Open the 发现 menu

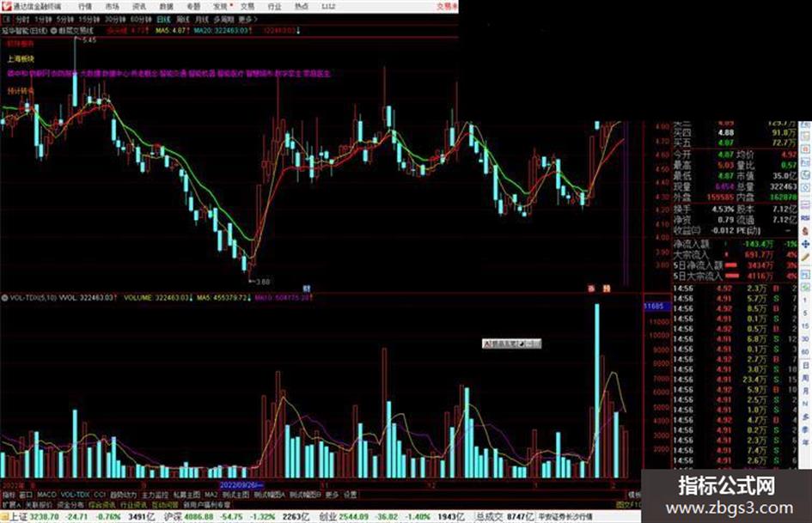coord(221,7)
